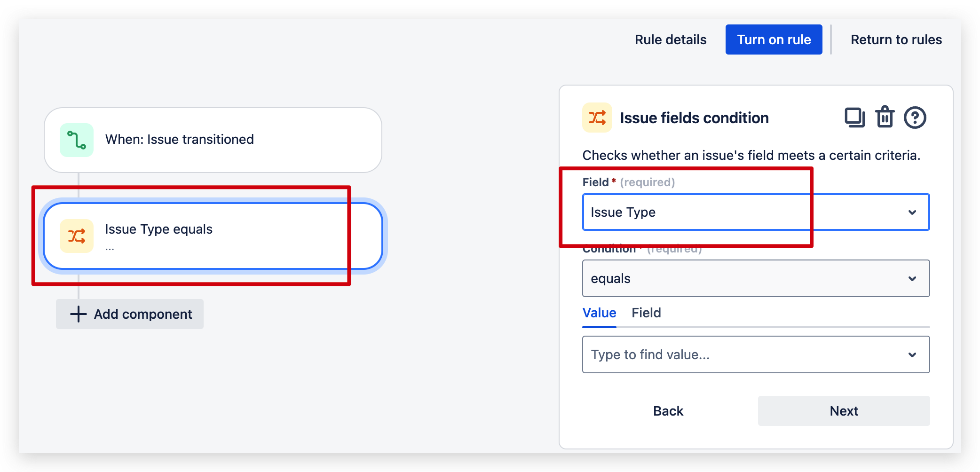Click the Turn on rule button

(x=774, y=39)
